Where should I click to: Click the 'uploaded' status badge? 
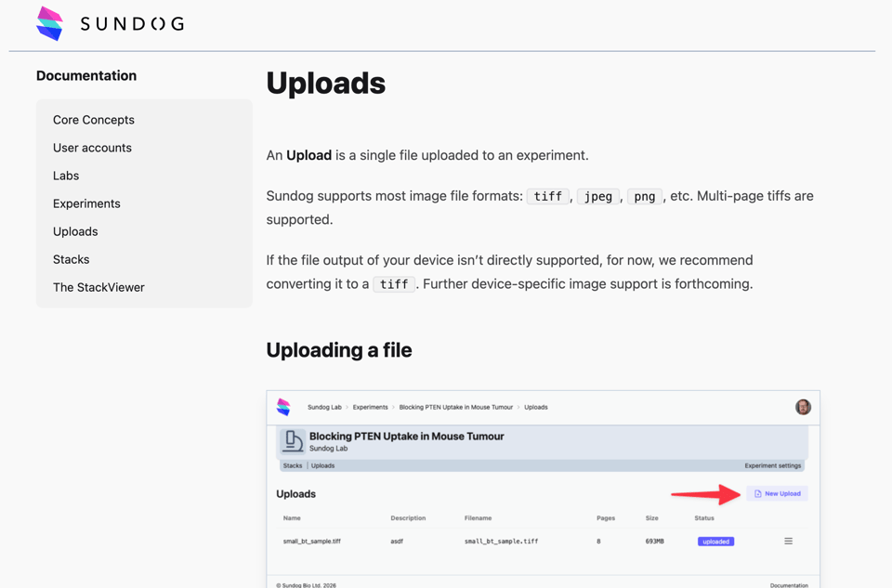(715, 541)
